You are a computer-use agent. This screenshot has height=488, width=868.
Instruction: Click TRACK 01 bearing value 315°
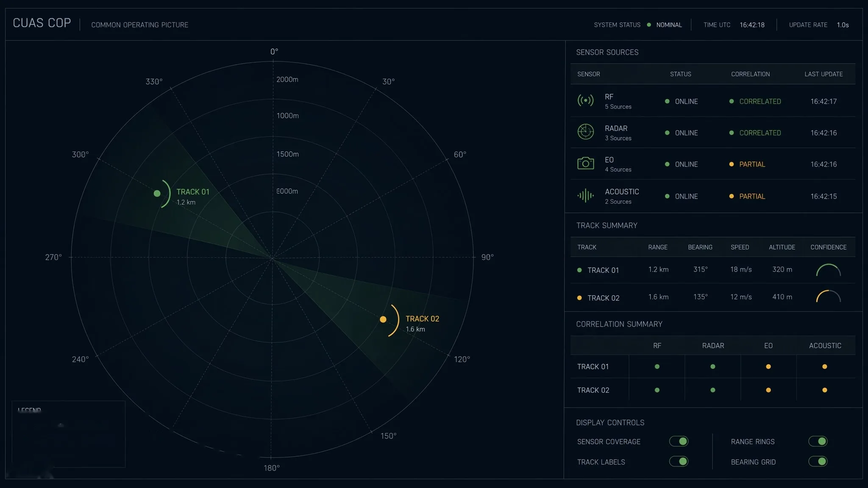click(x=701, y=269)
